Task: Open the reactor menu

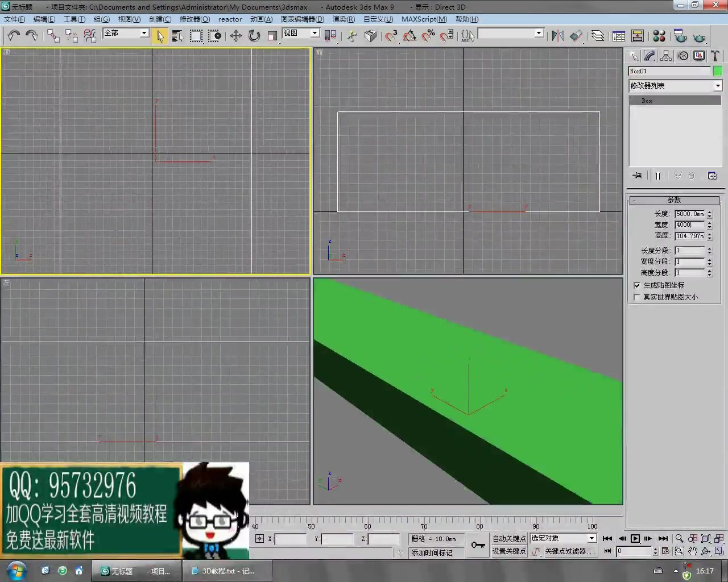Action: point(230,19)
